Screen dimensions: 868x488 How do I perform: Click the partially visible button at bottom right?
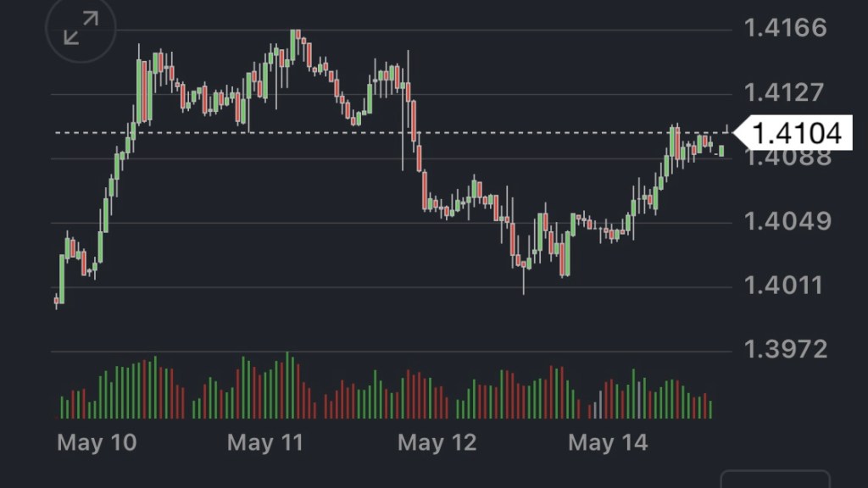click(775, 479)
